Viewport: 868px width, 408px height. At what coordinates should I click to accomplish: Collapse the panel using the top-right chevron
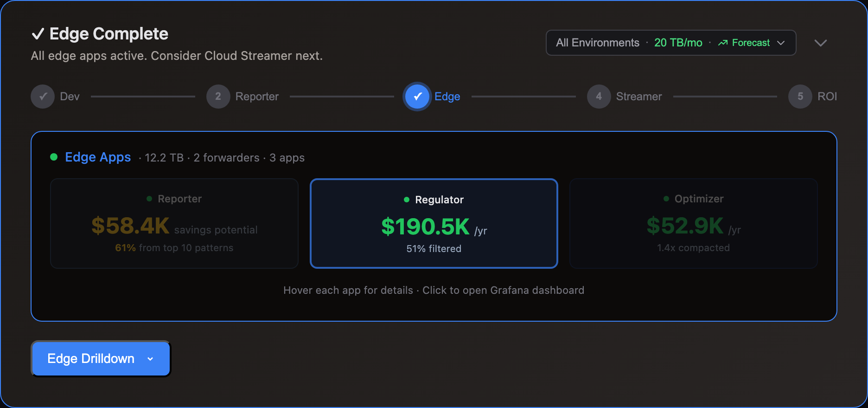coord(820,43)
